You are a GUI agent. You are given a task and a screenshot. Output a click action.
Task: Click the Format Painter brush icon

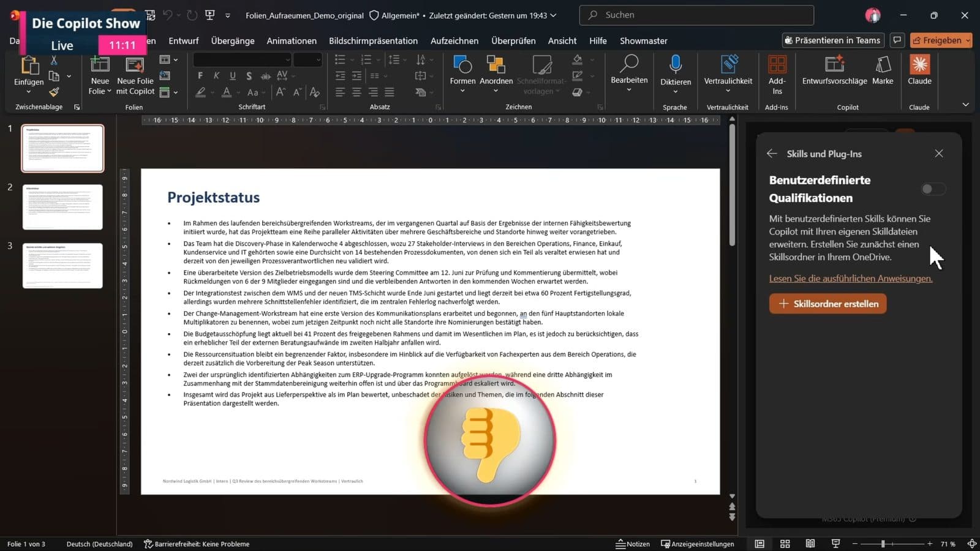[x=54, y=92]
